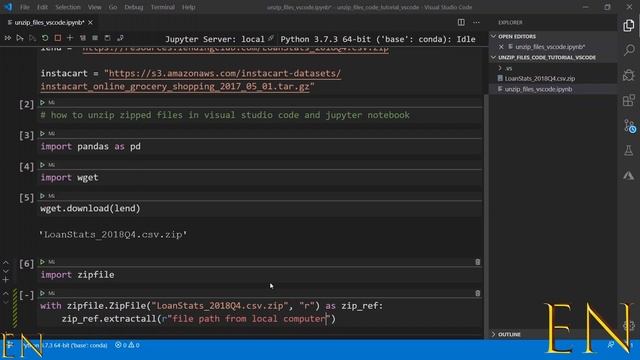Restart the Jupyter kernel

45,38
